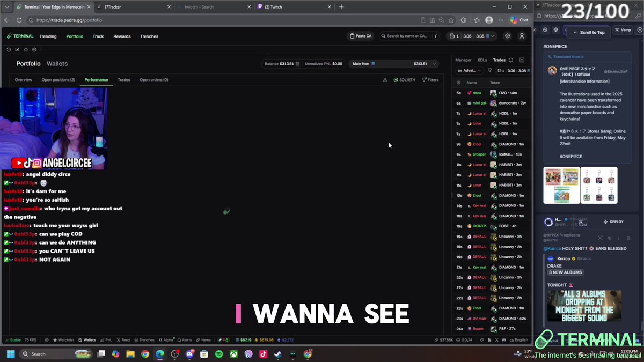Open File Explorer from the taskbar
This screenshot has width=644, height=362.
(x=130, y=354)
